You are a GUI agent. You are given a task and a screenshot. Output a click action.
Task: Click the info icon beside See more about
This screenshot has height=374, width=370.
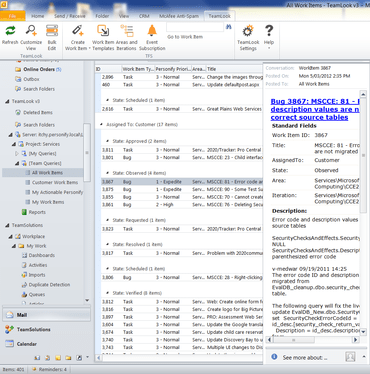274,357
